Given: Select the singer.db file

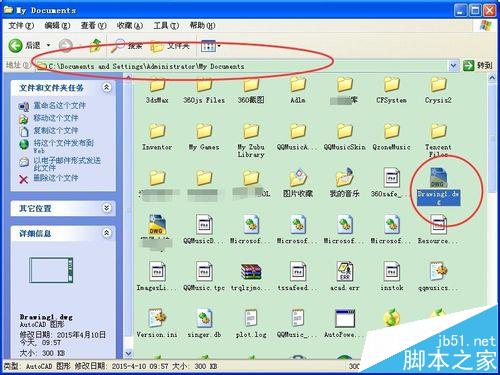Looking at the screenshot, I should pos(204,323).
